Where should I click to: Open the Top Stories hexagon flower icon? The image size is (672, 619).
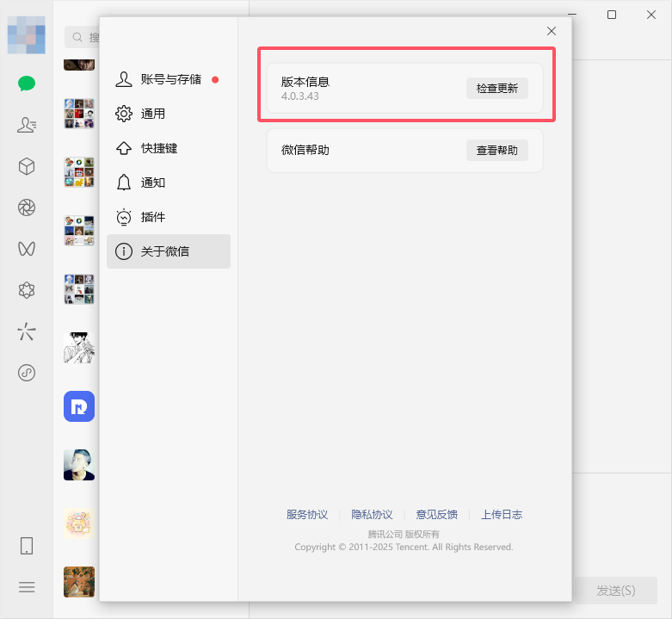[x=27, y=290]
